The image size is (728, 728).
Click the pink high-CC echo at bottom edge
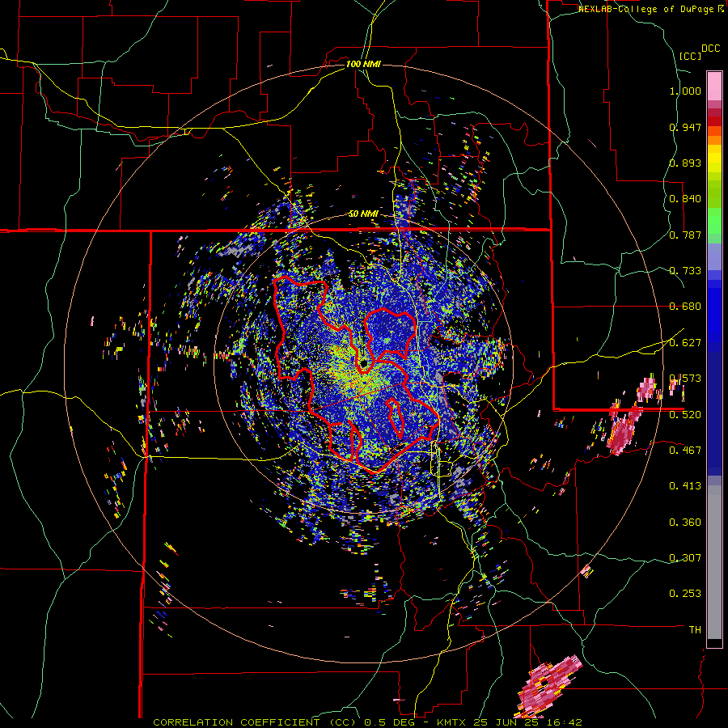[548, 687]
